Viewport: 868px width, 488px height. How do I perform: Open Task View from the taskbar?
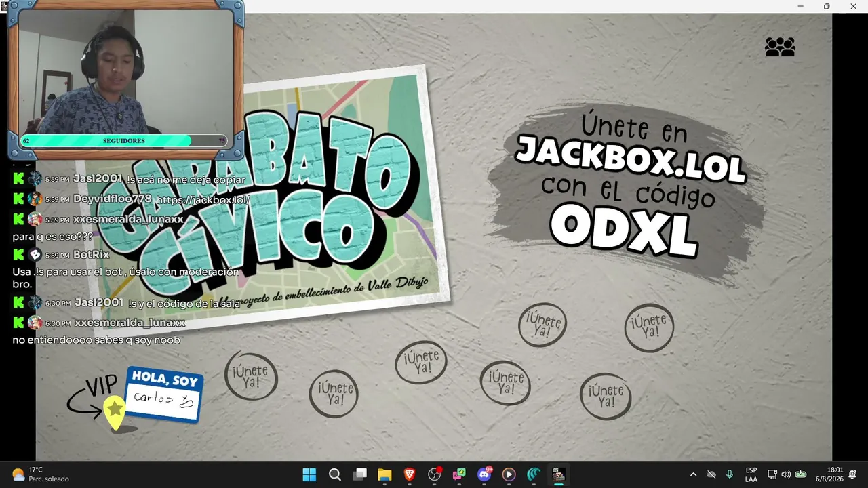(x=360, y=474)
